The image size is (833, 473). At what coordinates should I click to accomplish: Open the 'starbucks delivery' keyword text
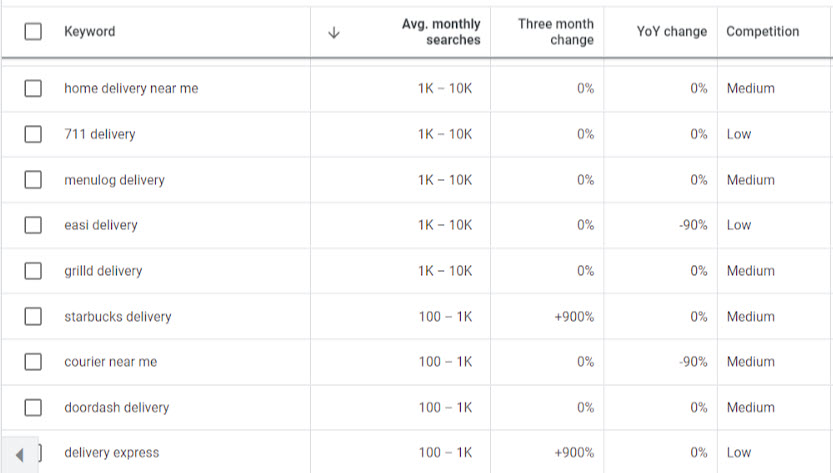tap(118, 317)
